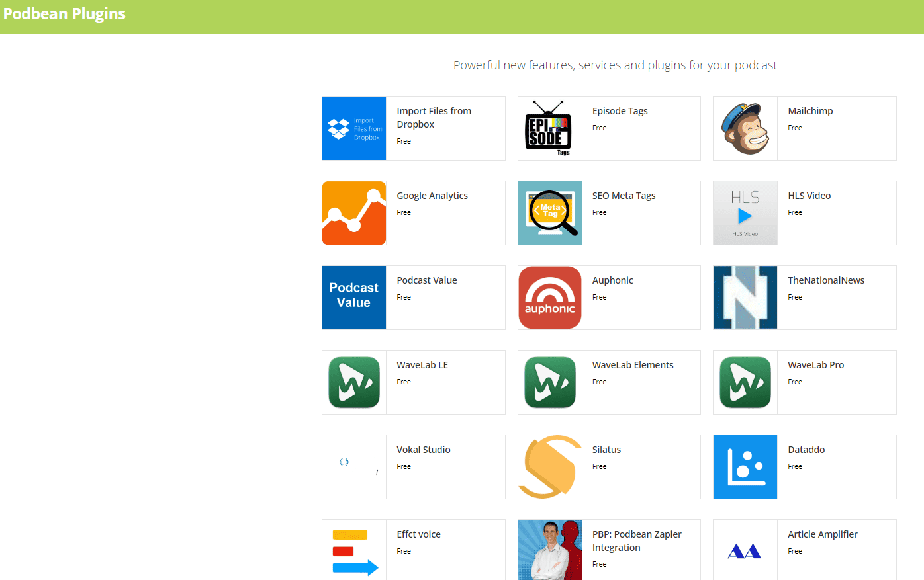Click the Vokal Studio plugin icon

pos(354,467)
